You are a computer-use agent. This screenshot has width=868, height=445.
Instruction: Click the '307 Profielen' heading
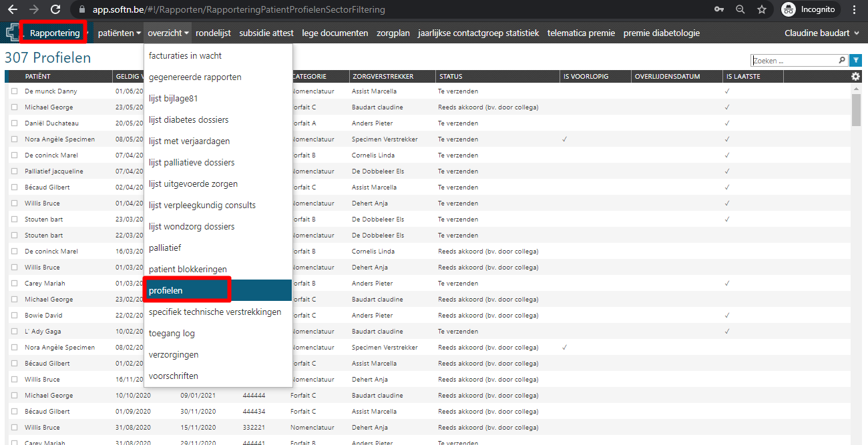click(x=47, y=58)
